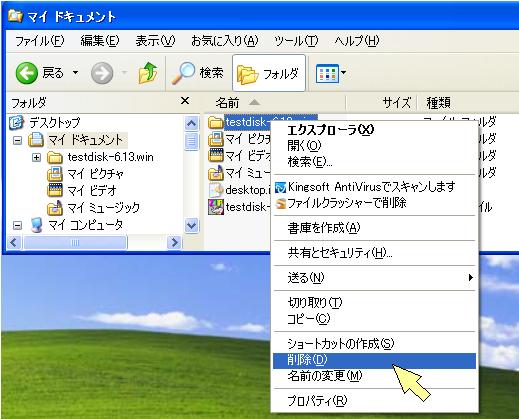519x419 pixels.
Task: Select マイ コンピュータ label in the tree
Action: pos(85,225)
